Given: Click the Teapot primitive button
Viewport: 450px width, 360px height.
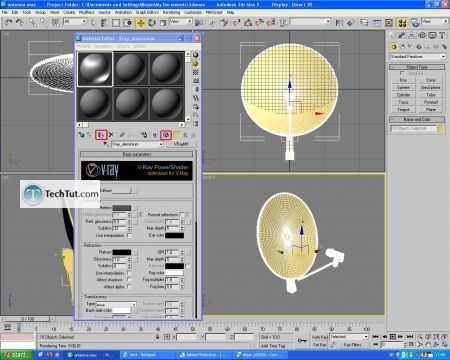Looking at the screenshot, I should [403, 109].
